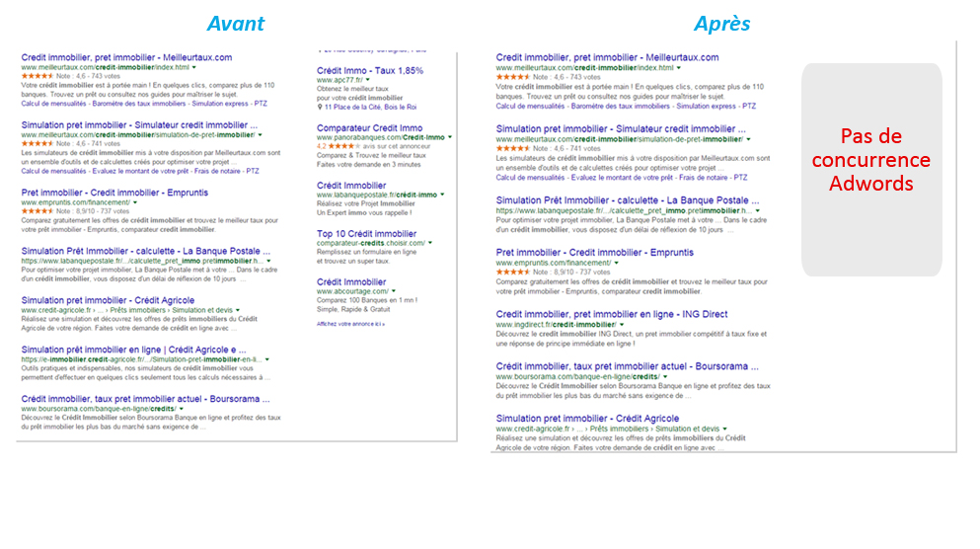The width and height of the screenshot is (980, 549).
Task: Open Boursorama result in the Après panel
Action: [x=628, y=366]
